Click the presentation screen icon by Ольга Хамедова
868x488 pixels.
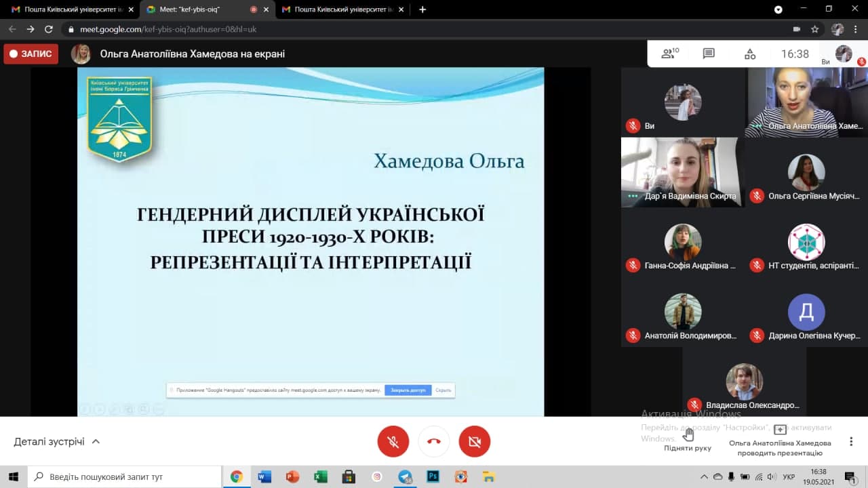(780, 430)
